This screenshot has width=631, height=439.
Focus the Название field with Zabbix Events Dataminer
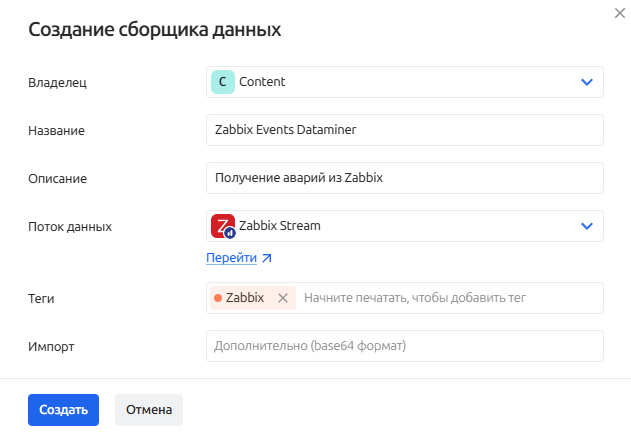point(404,130)
